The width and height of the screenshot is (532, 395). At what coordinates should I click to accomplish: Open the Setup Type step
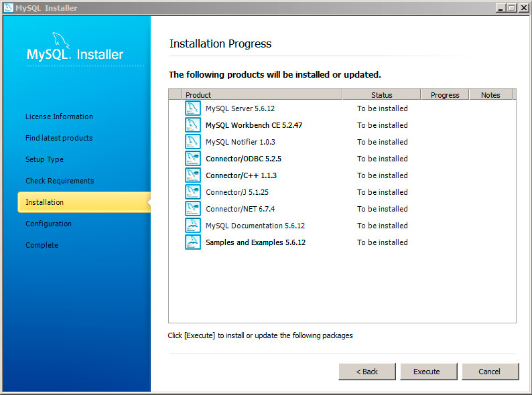(x=44, y=159)
